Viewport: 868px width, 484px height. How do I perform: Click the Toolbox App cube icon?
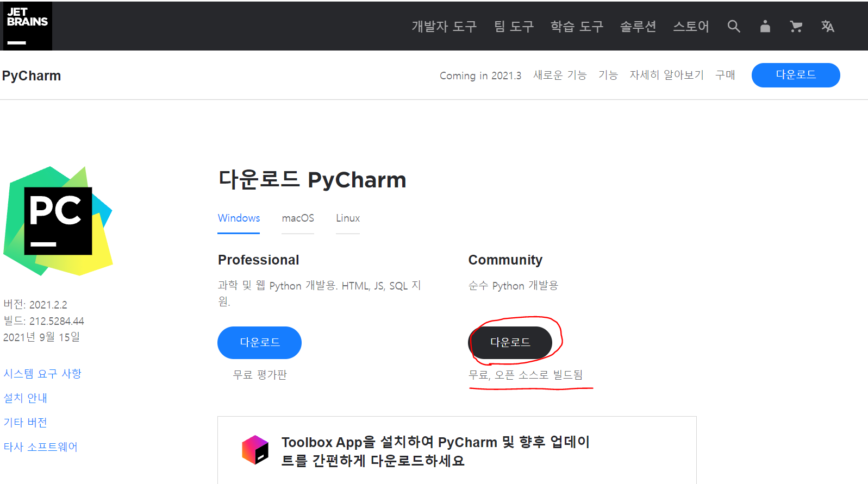[255, 450]
